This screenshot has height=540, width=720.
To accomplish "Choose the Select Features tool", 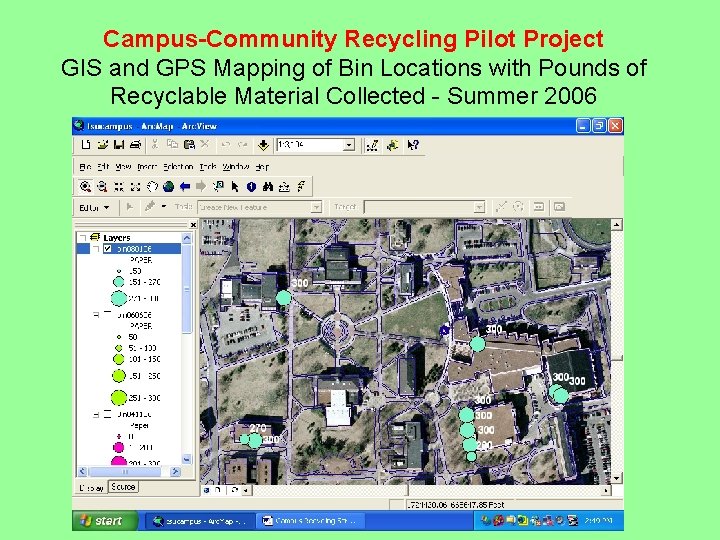I will (218, 186).
